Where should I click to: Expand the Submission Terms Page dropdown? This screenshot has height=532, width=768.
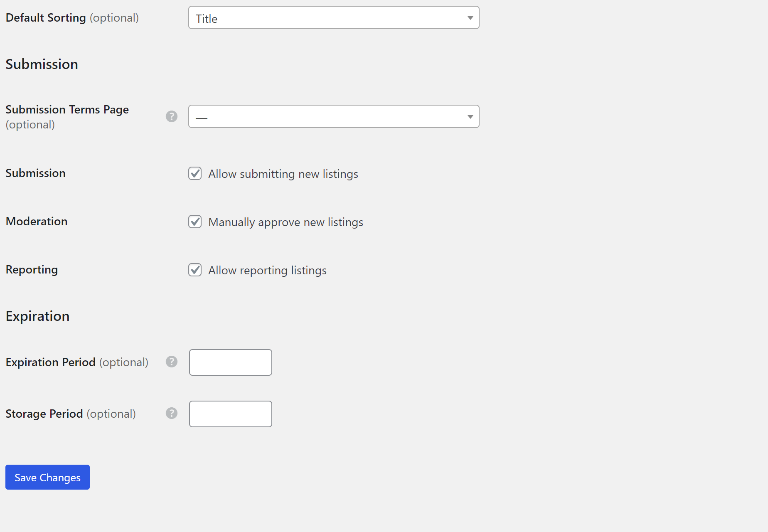tap(334, 116)
